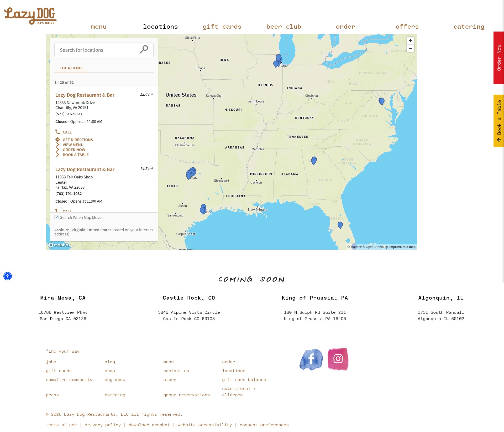The width and height of the screenshot is (504, 432).
Task: Select the LOCATIONS tab
Action: [x=71, y=68]
